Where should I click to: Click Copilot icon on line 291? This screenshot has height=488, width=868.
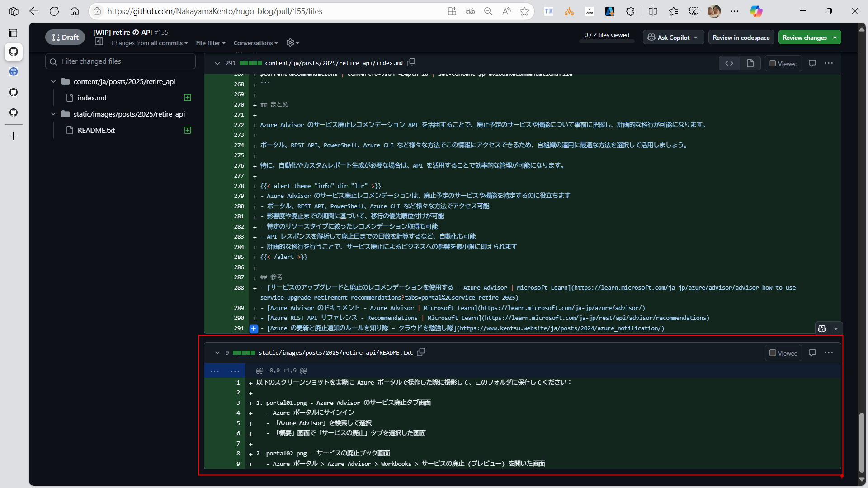[x=822, y=328]
